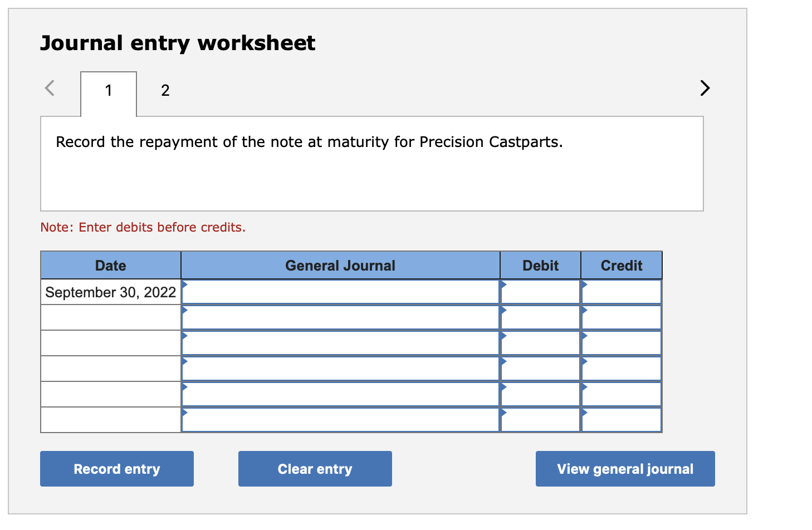Open the account dropdown in the fifth journal row
The height and width of the screenshot is (530, 812).
point(185,387)
